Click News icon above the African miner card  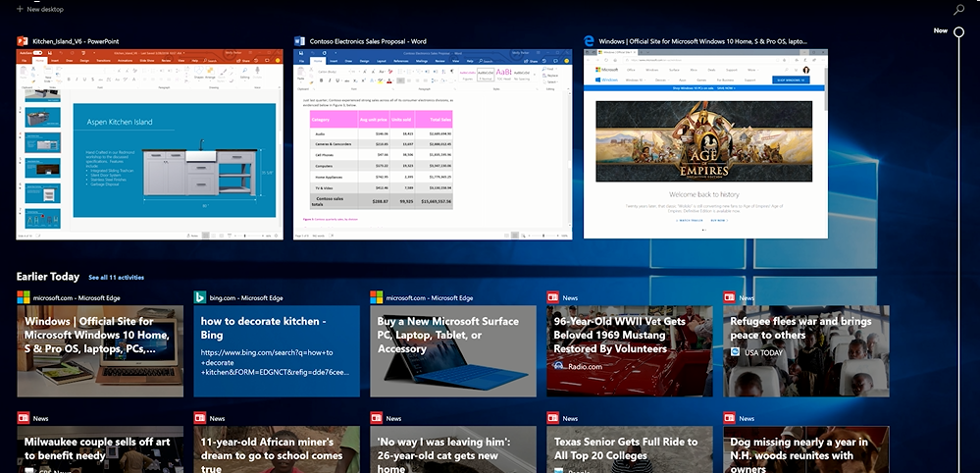tap(200, 418)
